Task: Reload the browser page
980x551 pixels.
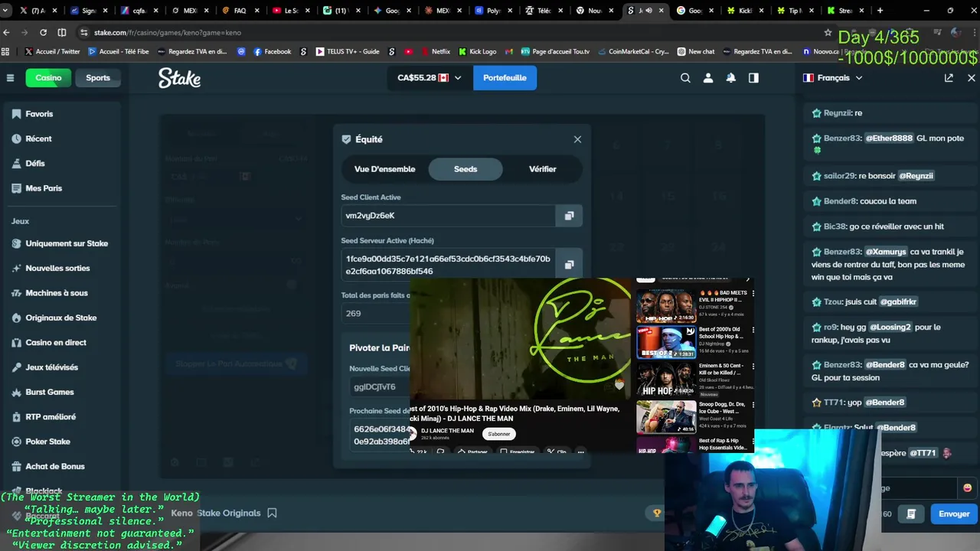Action: (x=43, y=32)
